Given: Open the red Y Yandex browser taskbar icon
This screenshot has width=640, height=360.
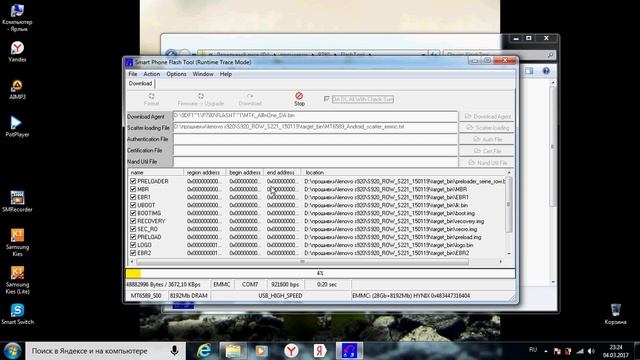Looking at the screenshot, I should 291,351.
